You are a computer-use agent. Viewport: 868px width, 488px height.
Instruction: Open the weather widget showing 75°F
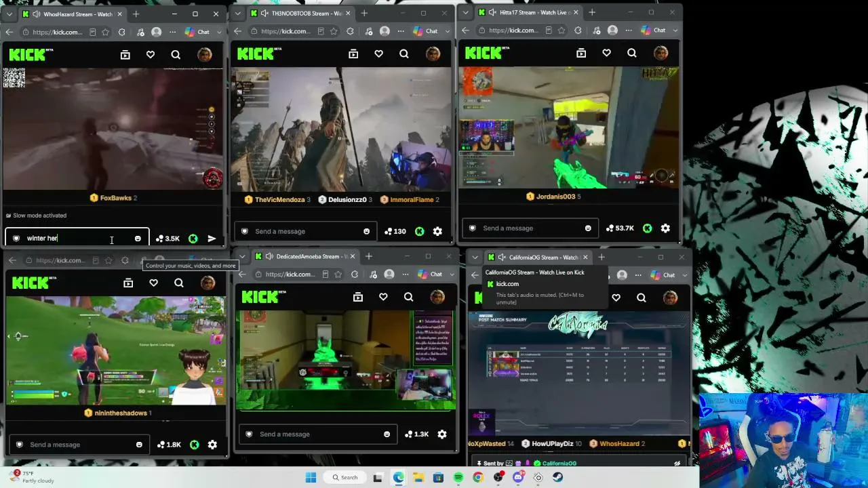[x=33, y=477]
